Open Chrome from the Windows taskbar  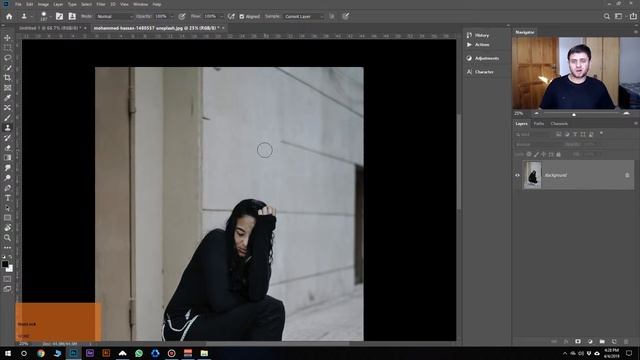[x=41, y=353]
